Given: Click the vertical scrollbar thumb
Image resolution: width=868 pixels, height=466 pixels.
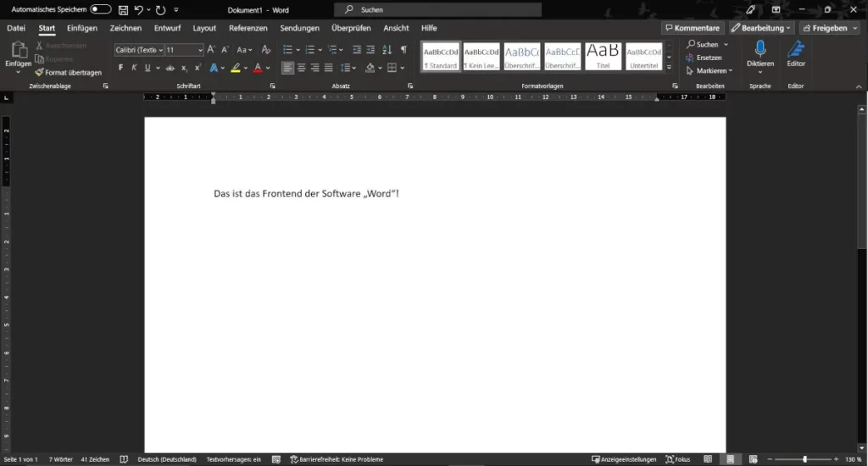Looking at the screenshot, I should tap(862, 180).
